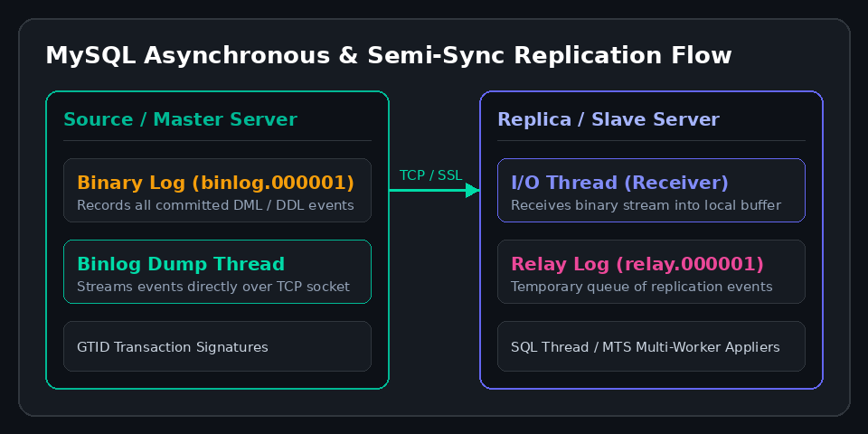Click the diagram title MySQL Asynchronous & Semi-Sync Replication Flow
This screenshot has height=434, width=868.
click(389, 56)
